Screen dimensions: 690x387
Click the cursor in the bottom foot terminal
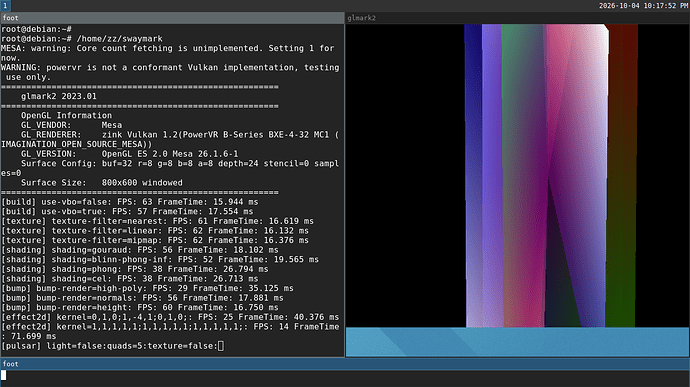tap(4, 375)
